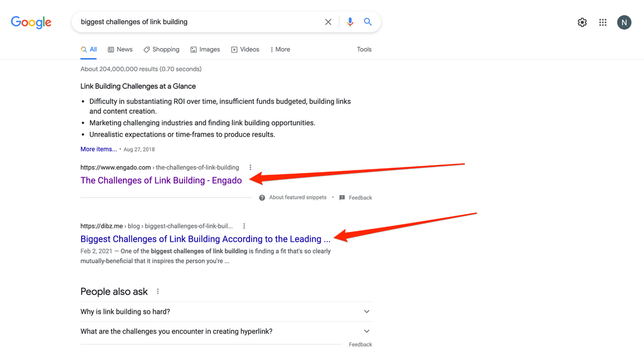
Task: Start voice search with microphone icon
Action: click(350, 22)
